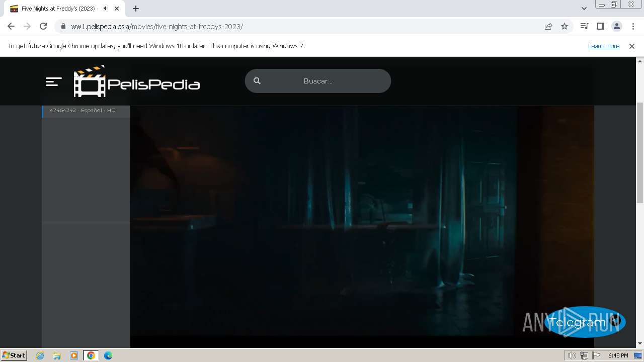Image resolution: width=644 pixels, height=362 pixels.
Task: Click the 6:48 PM clock
Action: point(618,355)
